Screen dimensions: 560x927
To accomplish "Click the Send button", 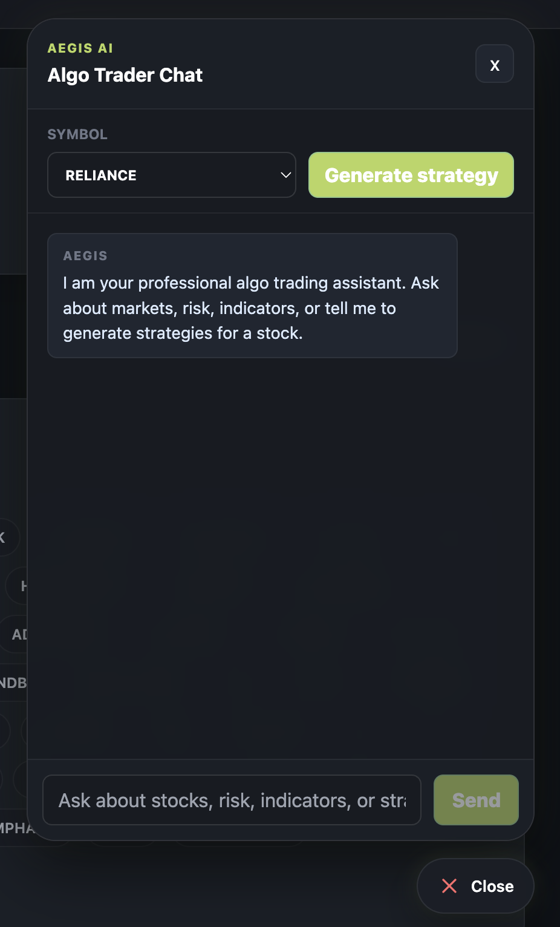I will (476, 800).
